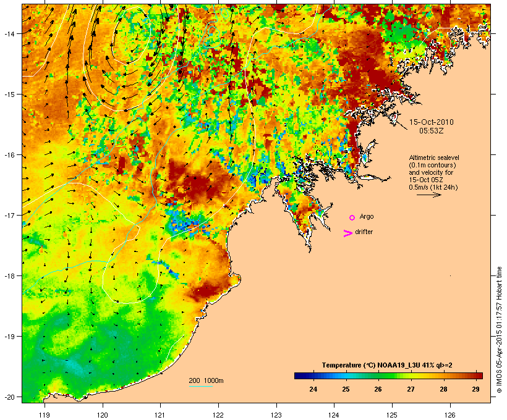Click the colorbar tick value 26

[378, 389]
